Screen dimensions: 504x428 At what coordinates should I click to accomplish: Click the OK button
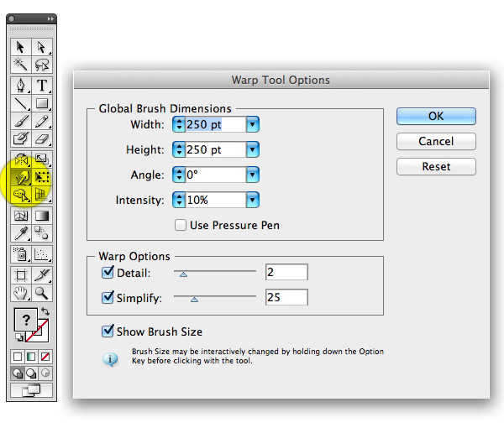[436, 116]
